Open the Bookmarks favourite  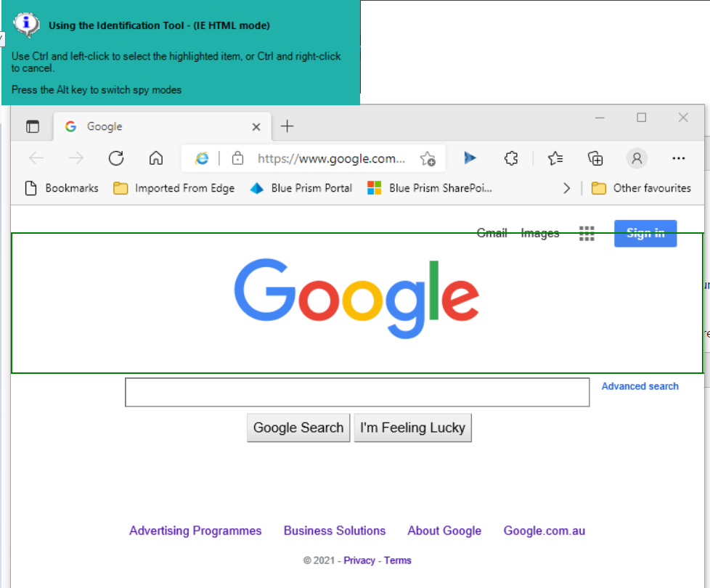pyautogui.click(x=62, y=188)
